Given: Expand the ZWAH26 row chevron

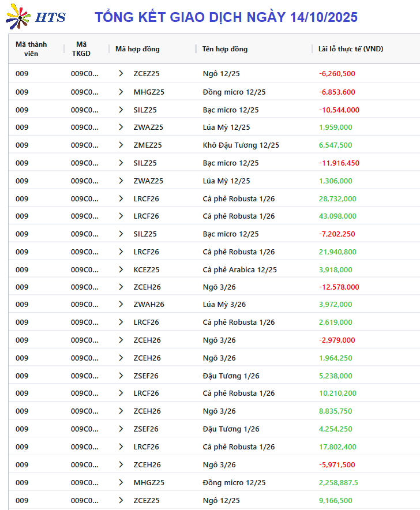Looking at the screenshot, I should (x=121, y=305).
